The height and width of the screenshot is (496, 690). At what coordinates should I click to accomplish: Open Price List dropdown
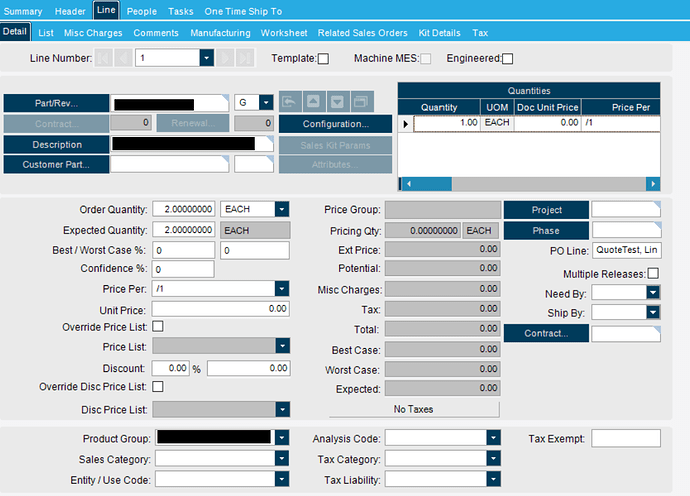coord(282,346)
